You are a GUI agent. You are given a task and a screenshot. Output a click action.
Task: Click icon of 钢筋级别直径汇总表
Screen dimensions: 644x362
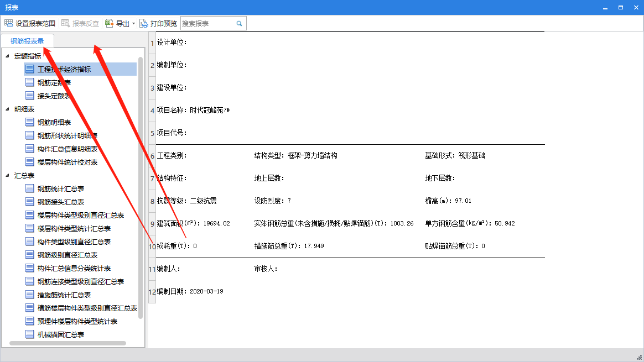29,254
